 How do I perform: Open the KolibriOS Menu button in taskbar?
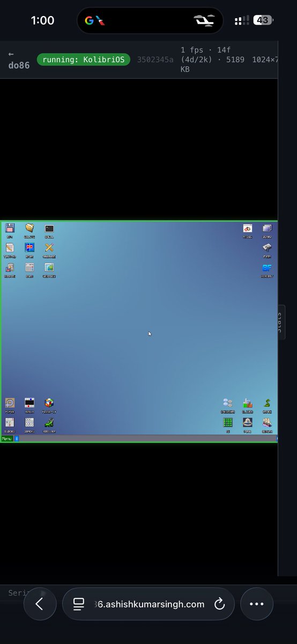tap(6, 438)
